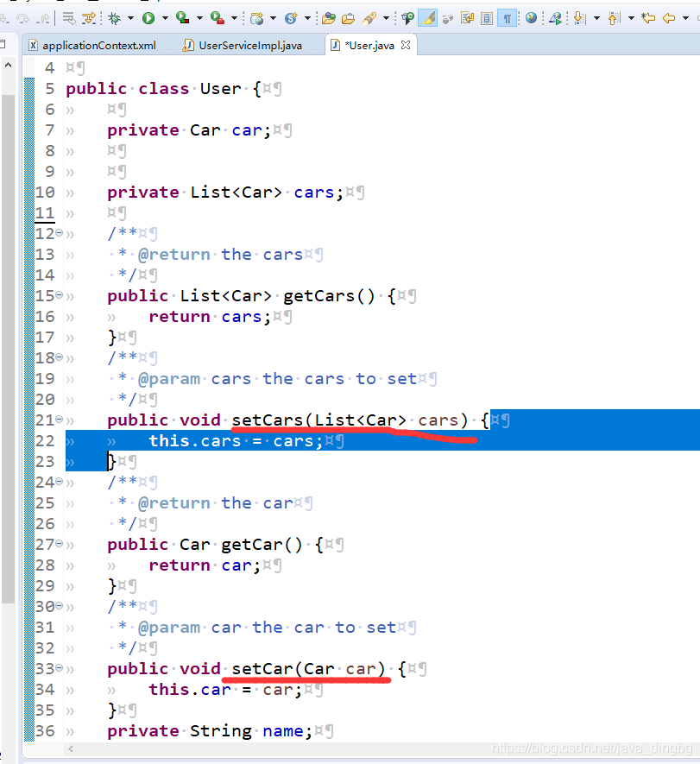Viewport: 700px width, 764px height.
Task: Click the Open Type folder icon
Action: (329, 18)
